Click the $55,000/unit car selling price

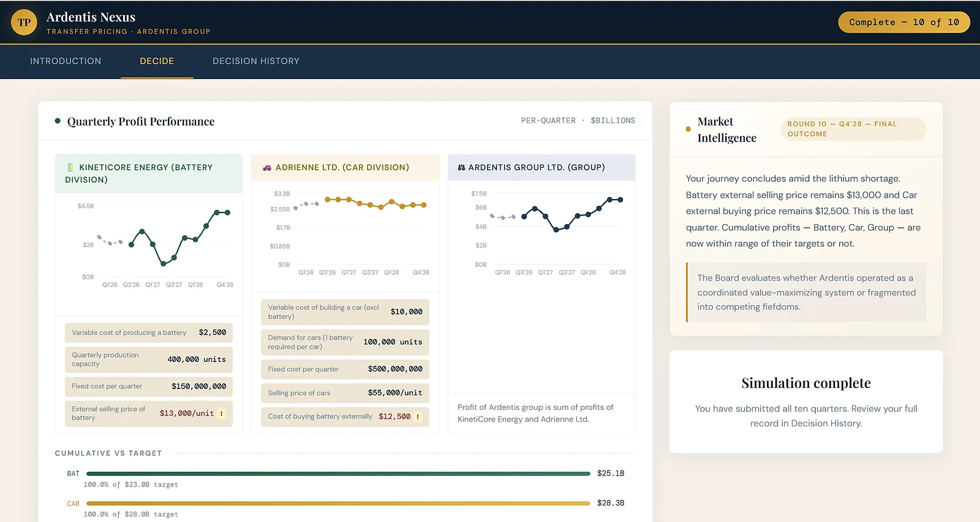(x=395, y=393)
